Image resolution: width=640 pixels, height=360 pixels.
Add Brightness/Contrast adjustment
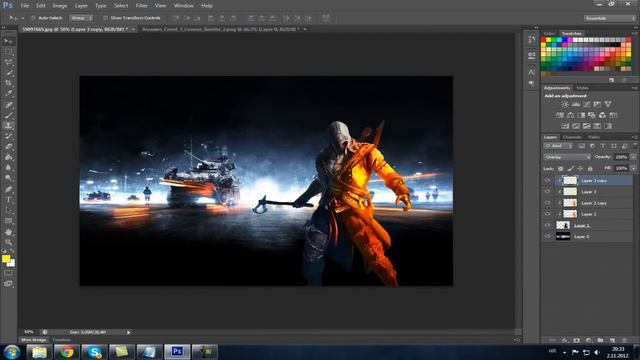pyautogui.click(x=565, y=104)
